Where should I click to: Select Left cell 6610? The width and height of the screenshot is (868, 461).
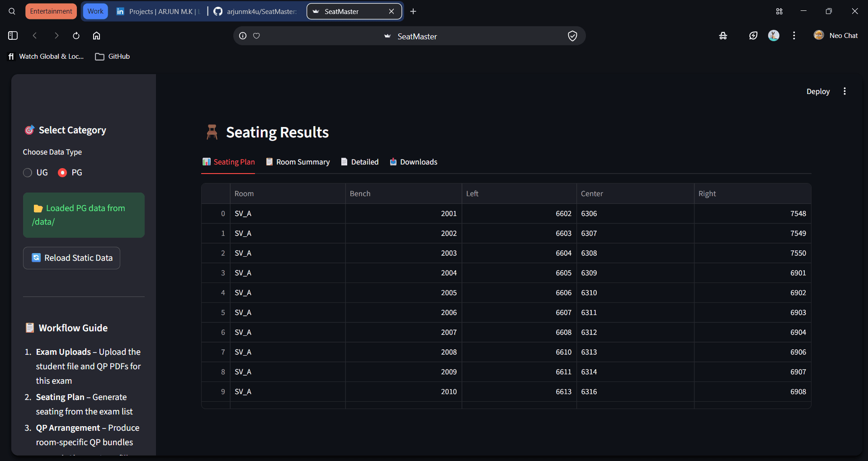click(519, 352)
